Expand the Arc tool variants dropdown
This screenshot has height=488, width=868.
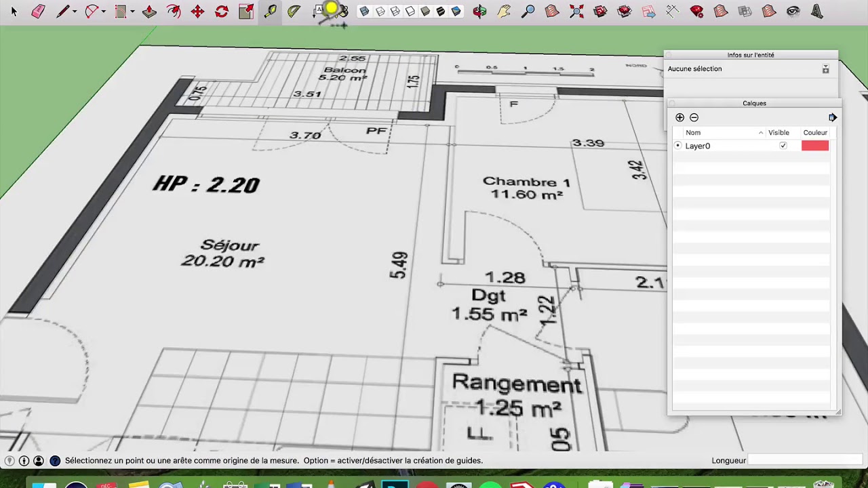click(104, 12)
